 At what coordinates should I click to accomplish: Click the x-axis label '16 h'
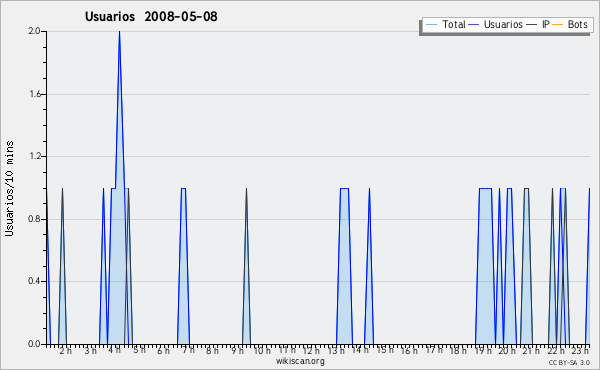point(409,350)
